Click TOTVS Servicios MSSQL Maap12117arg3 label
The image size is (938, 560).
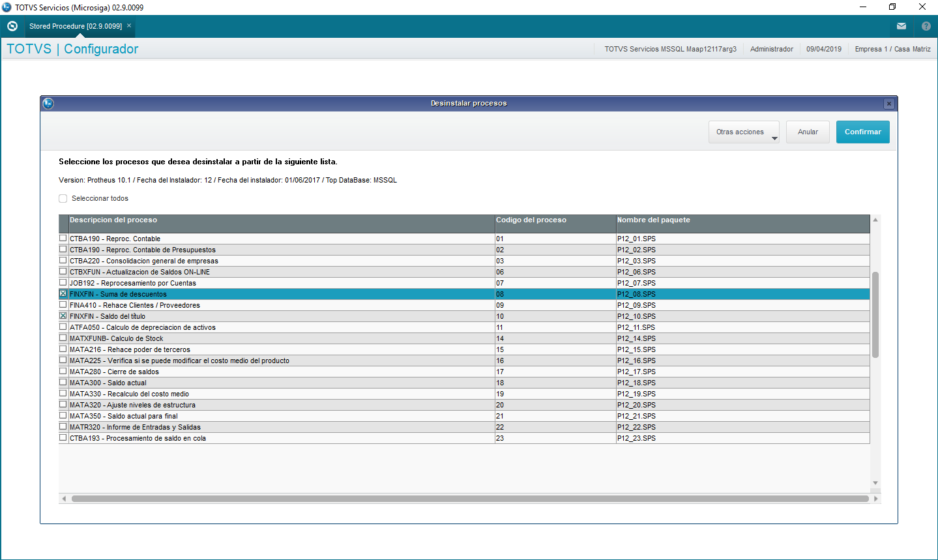[670, 49]
